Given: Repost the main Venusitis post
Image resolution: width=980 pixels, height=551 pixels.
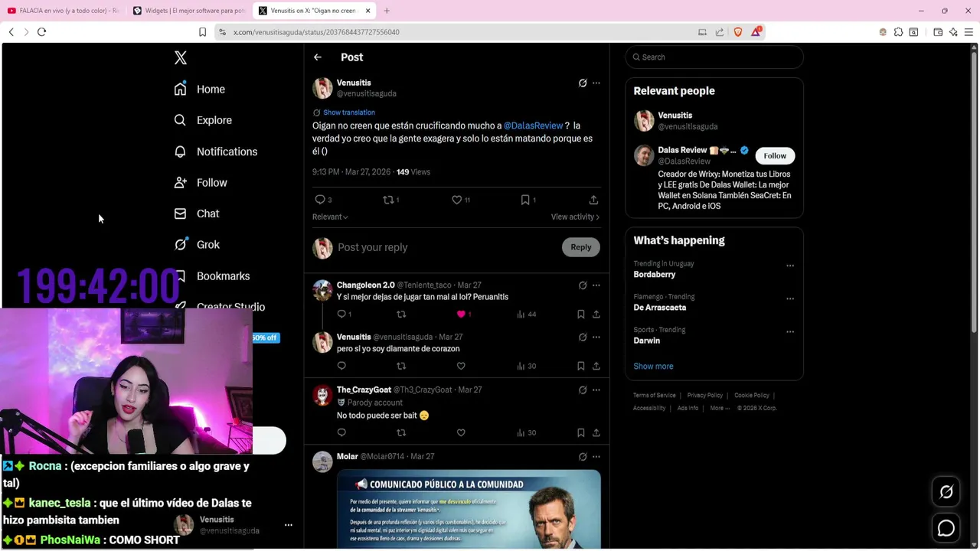Looking at the screenshot, I should tap(388, 200).
